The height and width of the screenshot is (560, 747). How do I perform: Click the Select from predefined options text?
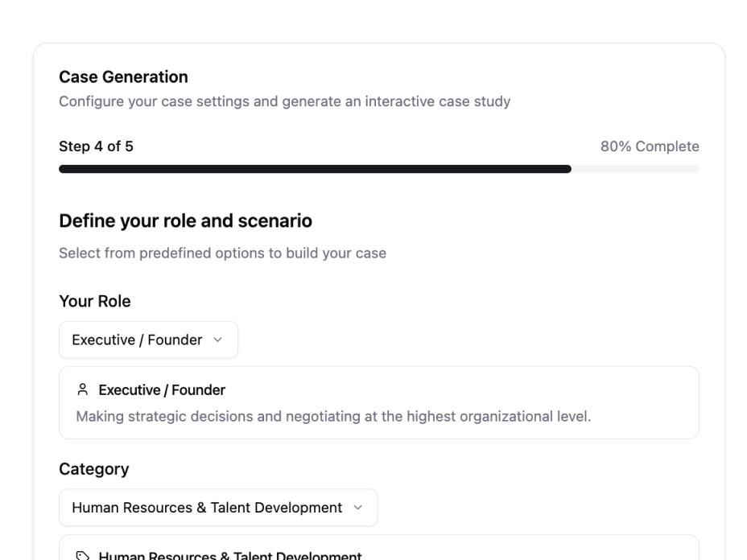tap(223, 253)
